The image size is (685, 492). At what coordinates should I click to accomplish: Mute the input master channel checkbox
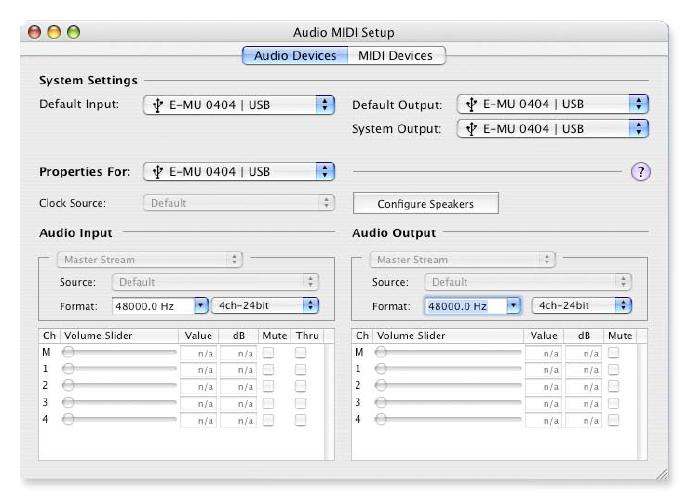[x=268, y=352]
